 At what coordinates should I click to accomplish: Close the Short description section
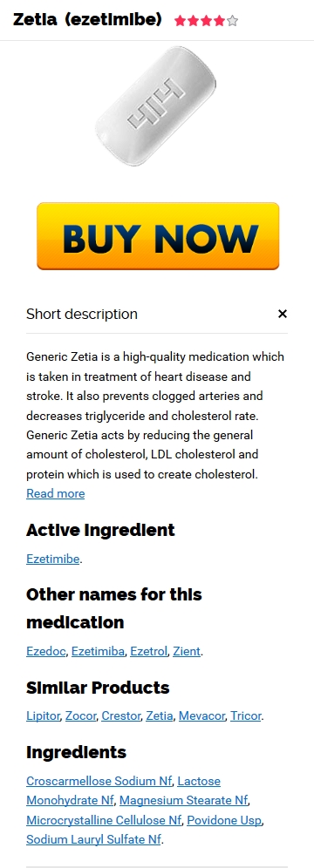(x=283, y=314)
